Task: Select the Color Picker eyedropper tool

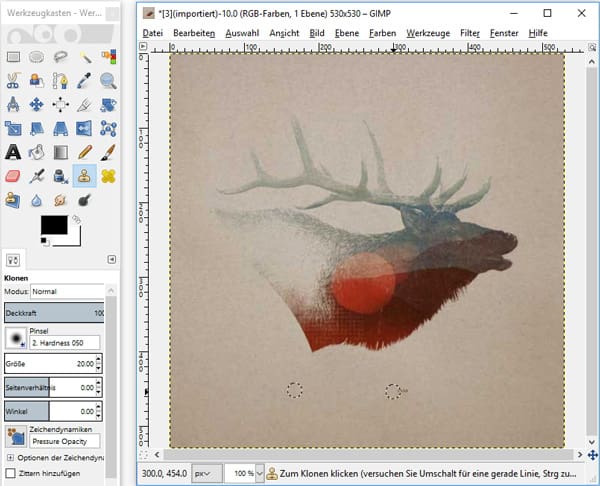Action: [84, 80]
